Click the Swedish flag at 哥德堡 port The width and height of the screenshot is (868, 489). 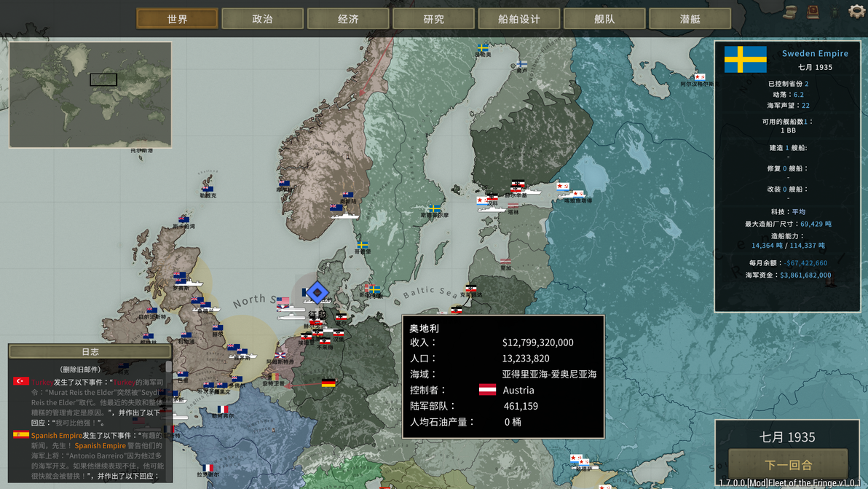pos(363,245)
